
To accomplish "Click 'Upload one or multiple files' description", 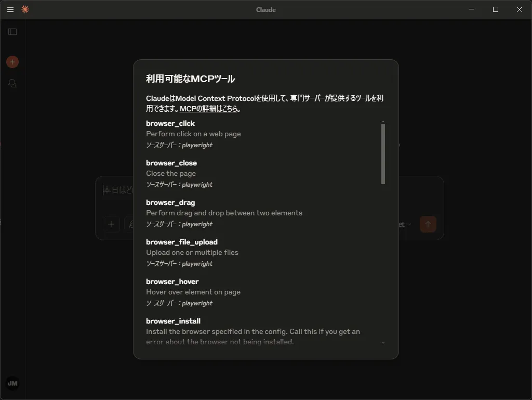I will pos(192,253).
